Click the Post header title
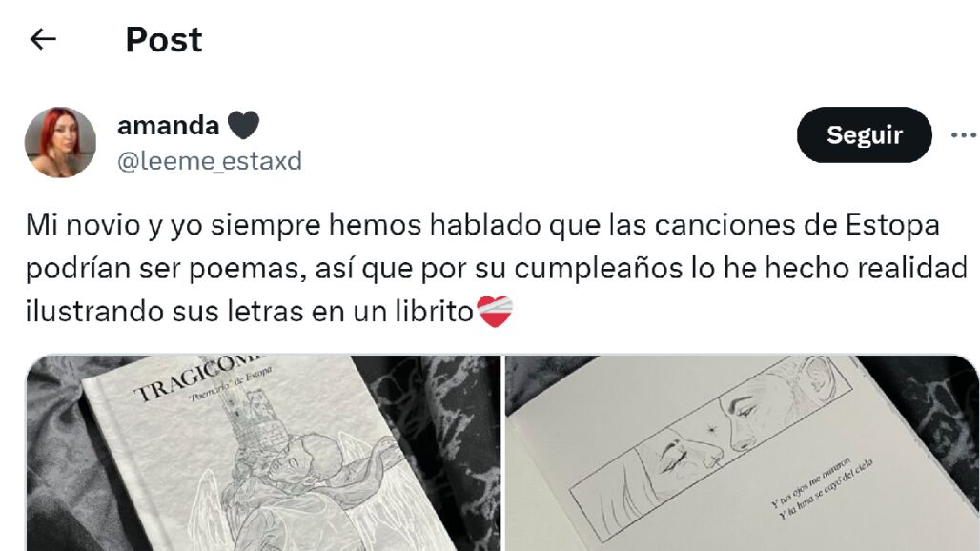980x551 pixels. 164,39
